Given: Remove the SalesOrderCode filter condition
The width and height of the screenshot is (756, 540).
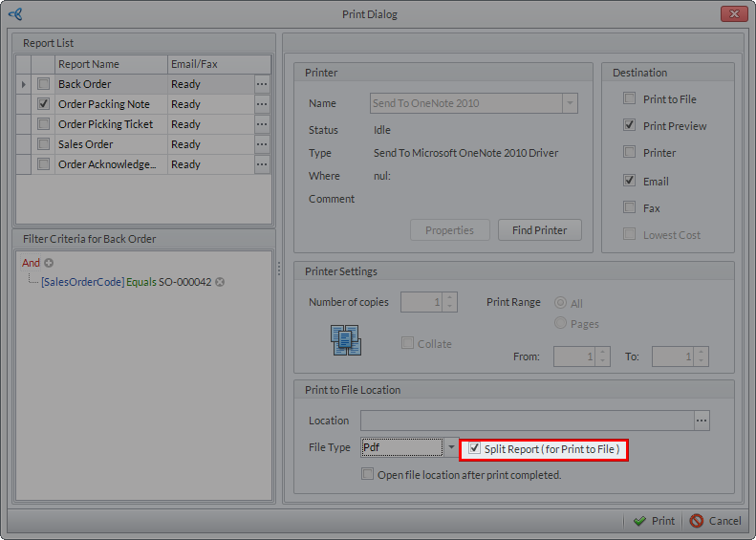Looking at the screenshot, I should point(220,282).
